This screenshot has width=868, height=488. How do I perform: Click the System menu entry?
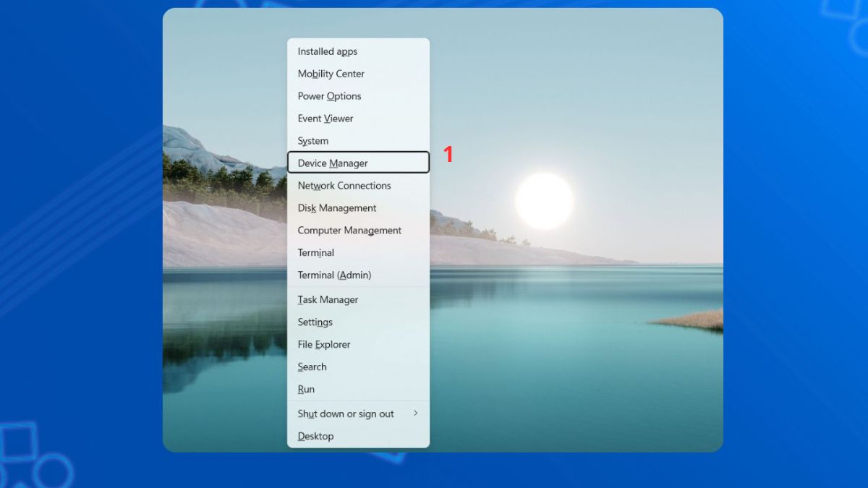[x=313, y=141]
